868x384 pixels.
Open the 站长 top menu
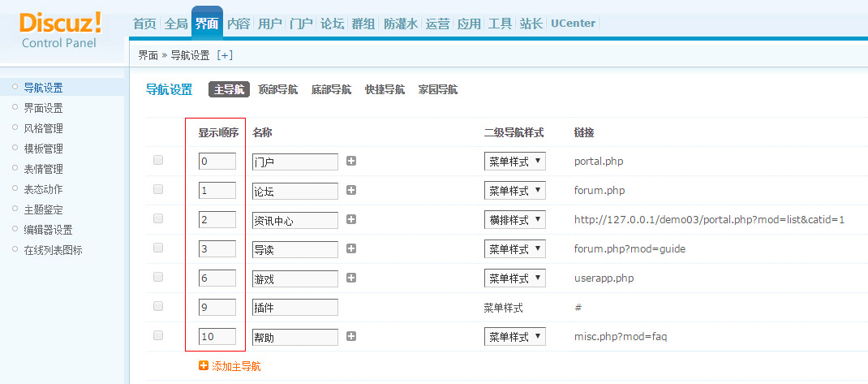tap(531, 24)
